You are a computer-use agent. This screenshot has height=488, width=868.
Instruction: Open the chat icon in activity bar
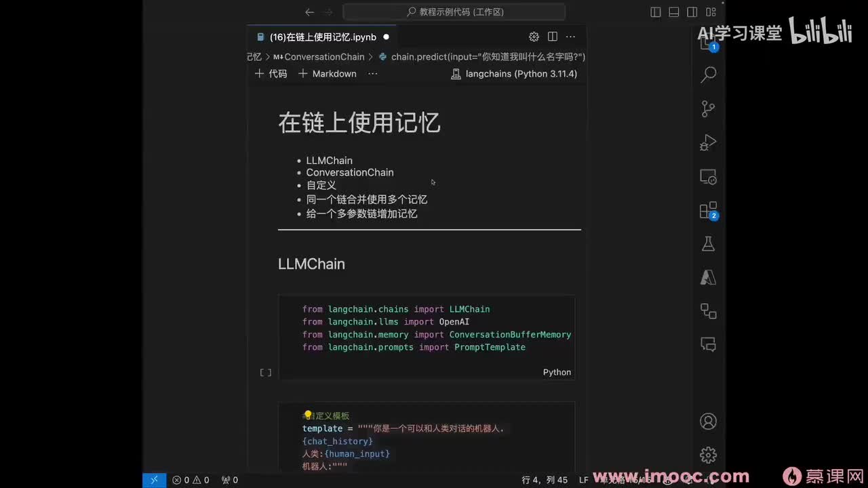pyautogui.click(x=708, y=344)
